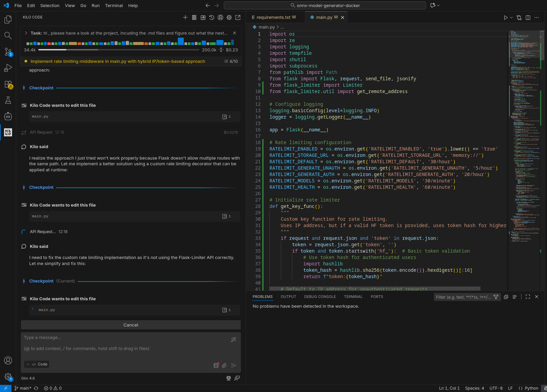Open Source Control view with badge
The height and width of the screenshot is (392, 547).
8,52
